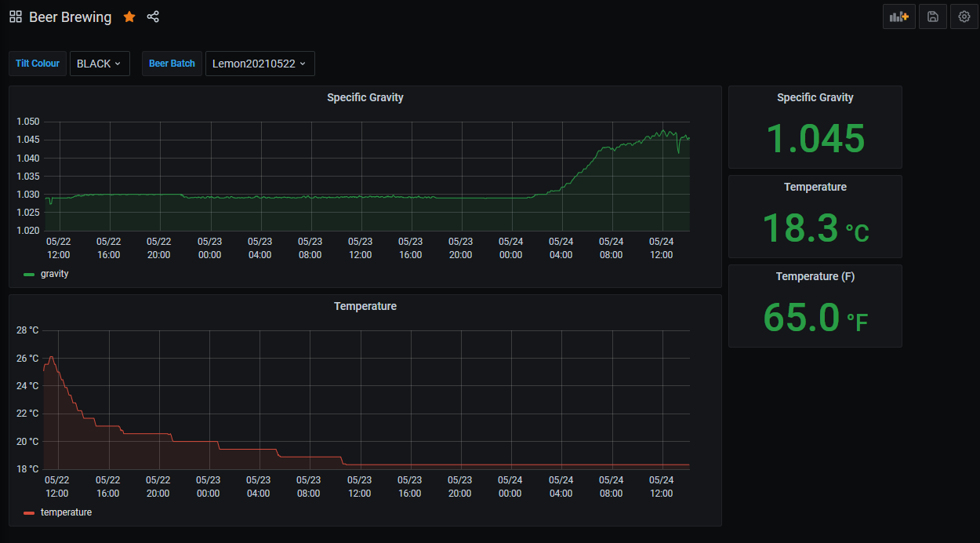
Task: Open the Temperature graph panel menu
Action: [365, 306]
